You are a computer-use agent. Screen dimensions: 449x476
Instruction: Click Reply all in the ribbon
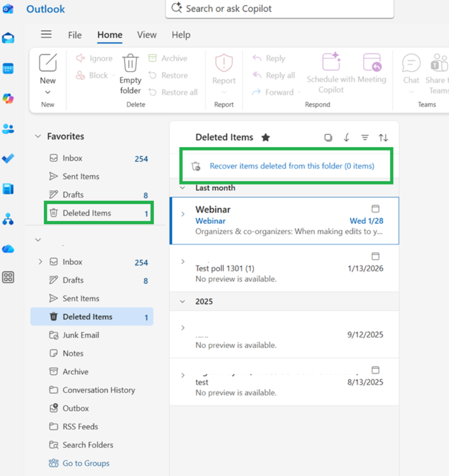273,75
